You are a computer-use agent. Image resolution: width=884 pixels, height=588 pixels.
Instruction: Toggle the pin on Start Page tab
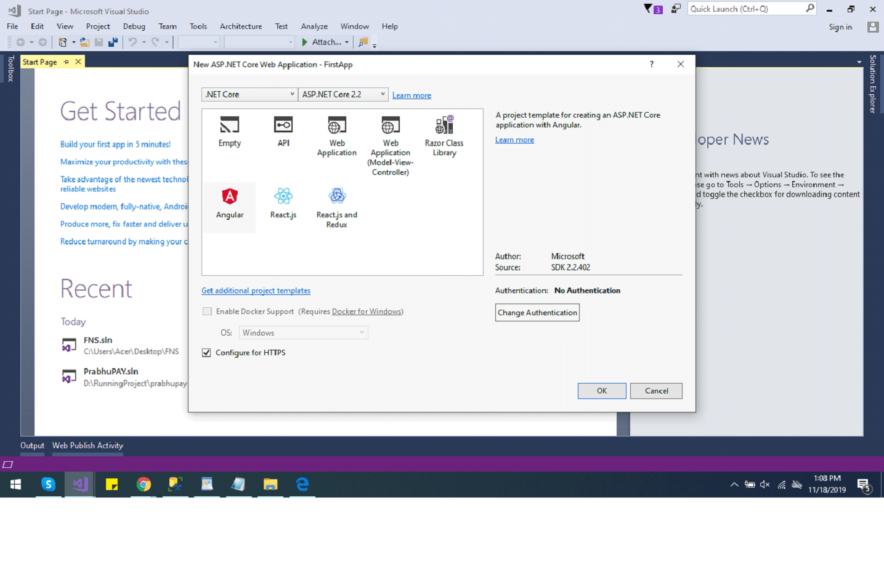[67, 62]
